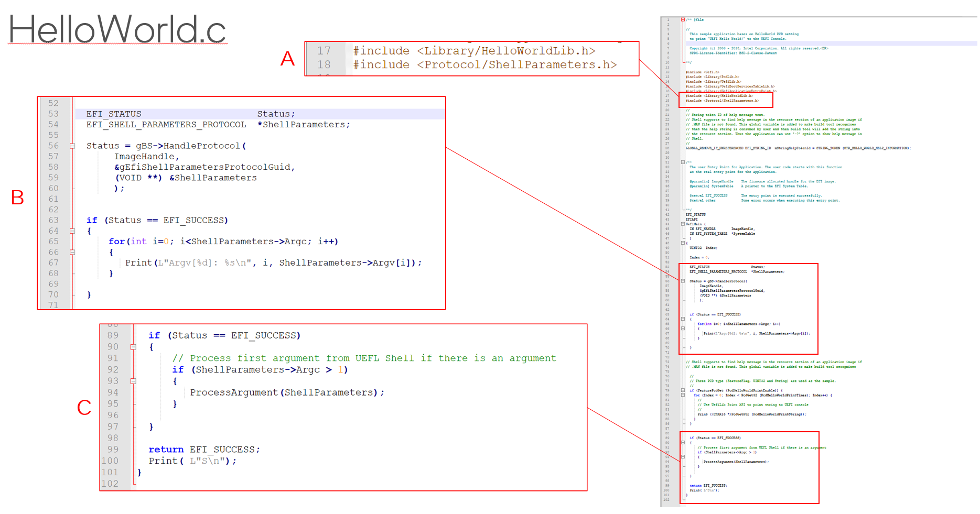This screenshot has height=514, width=980.
Task: Click the HelloWorldLib.h include in enlarged panel A
Action: click(474, 51)
